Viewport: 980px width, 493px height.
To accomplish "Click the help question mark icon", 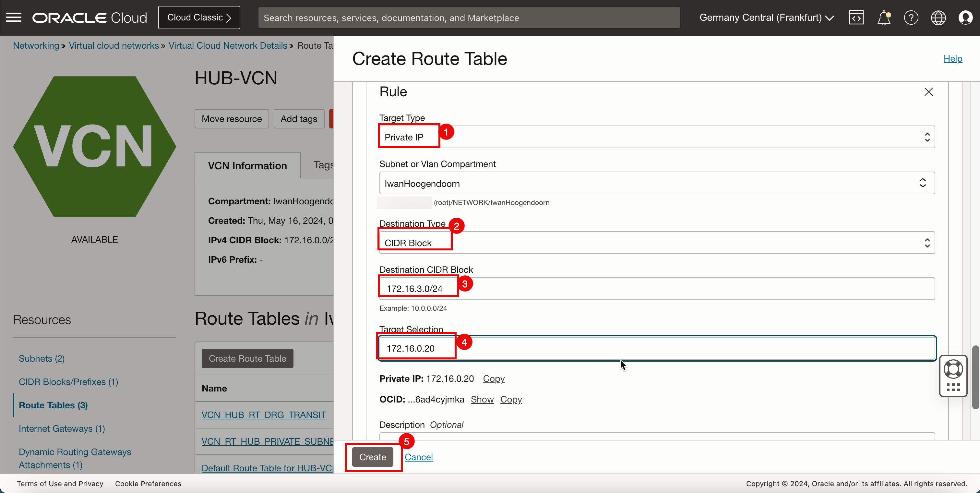I will point(911,18).
